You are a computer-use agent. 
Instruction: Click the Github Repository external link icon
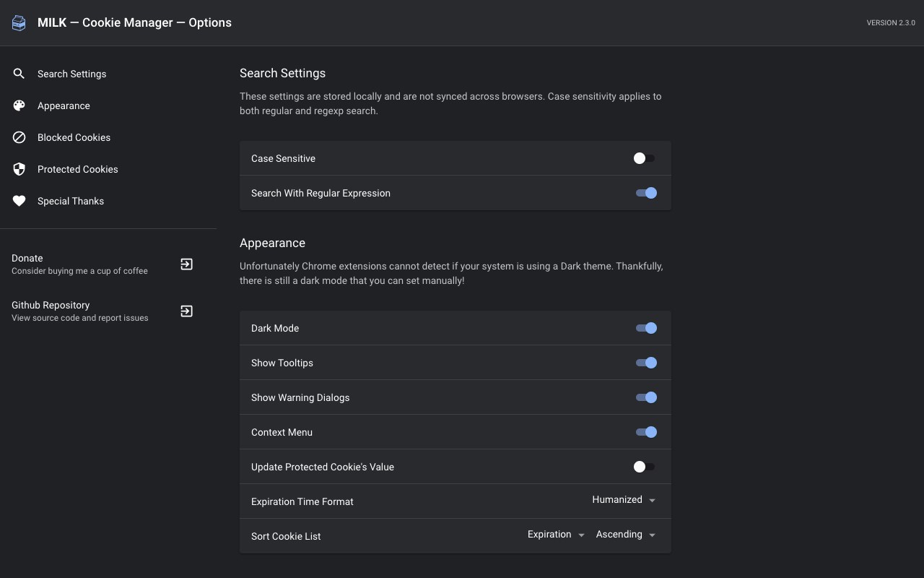[186, 311]
